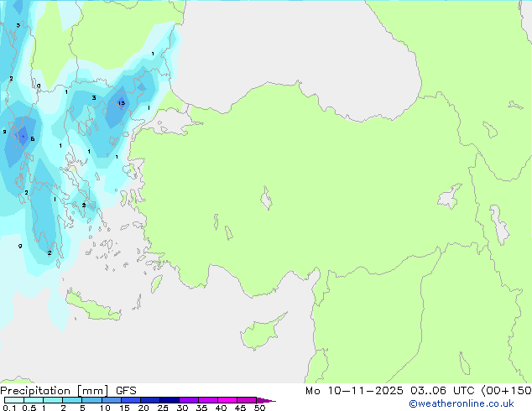The image size is (532, 411).
Task: Click the above-50 arrow tip of legend
Action: click(266, 400)
